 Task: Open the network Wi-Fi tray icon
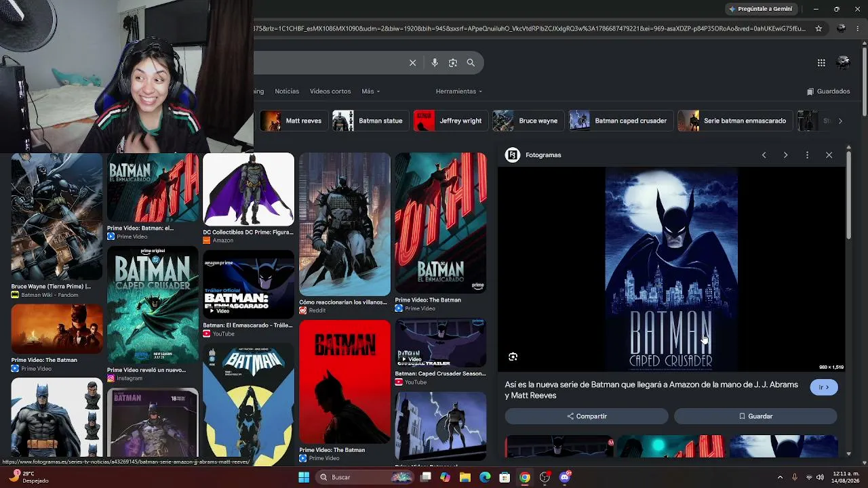[808, 477]
